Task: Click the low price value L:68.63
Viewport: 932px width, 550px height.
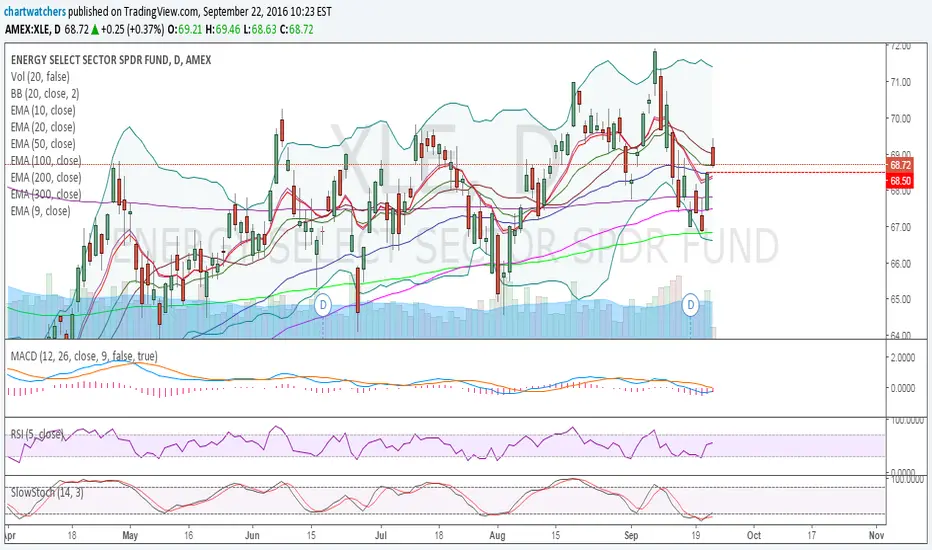Action: point(259,29)
